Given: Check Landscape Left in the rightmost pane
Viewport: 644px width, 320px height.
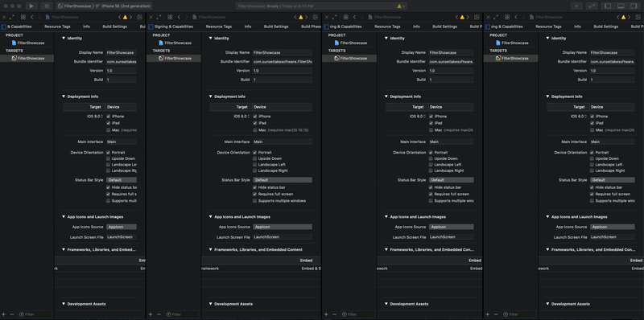Looking at the screenshot, I should click(592, 165).
